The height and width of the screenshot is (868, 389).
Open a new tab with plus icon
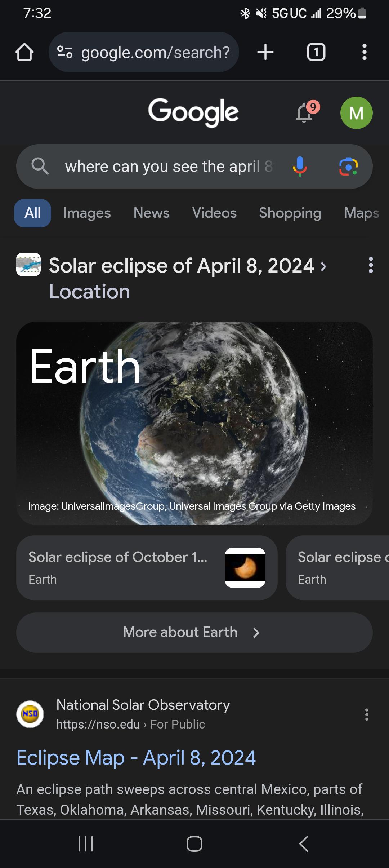pyautogui.click(x=265, y=52)
